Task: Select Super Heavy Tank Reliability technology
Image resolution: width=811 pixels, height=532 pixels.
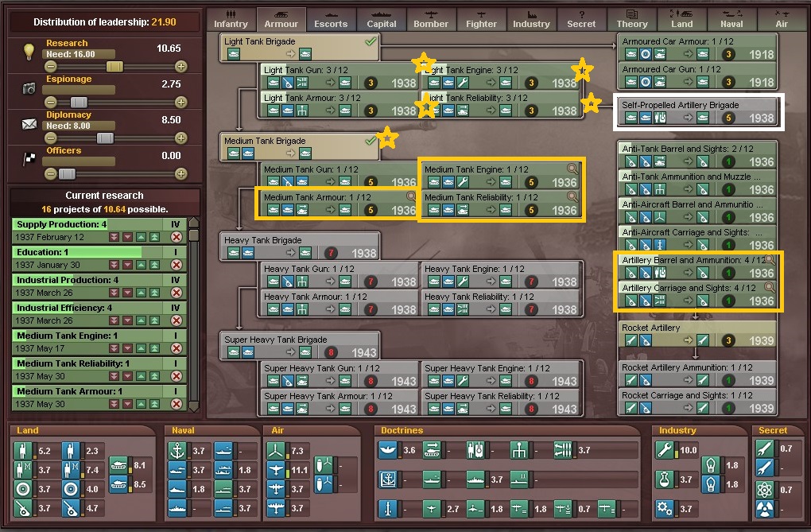Action: coord(501,402)
